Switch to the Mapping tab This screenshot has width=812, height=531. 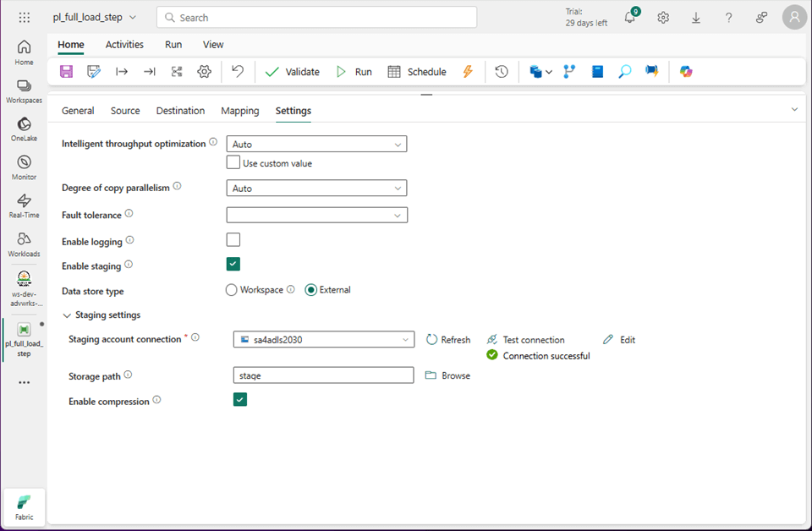(239, 111)
